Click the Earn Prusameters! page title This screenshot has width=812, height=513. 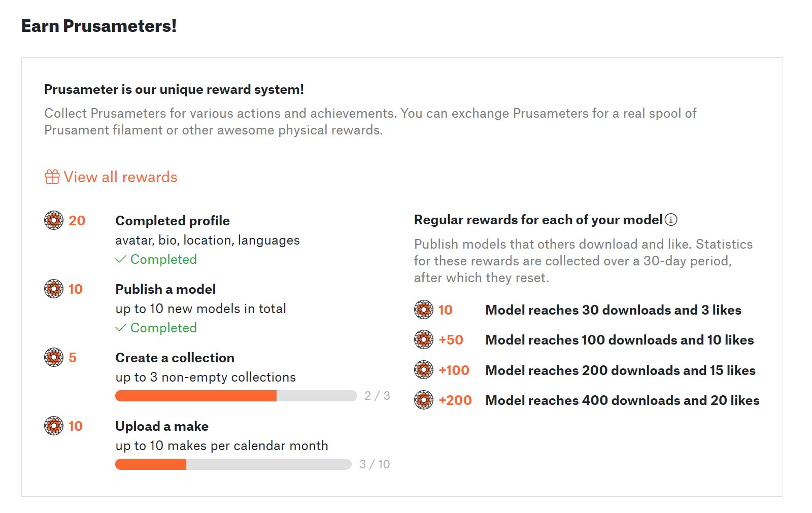coord(99,26)
